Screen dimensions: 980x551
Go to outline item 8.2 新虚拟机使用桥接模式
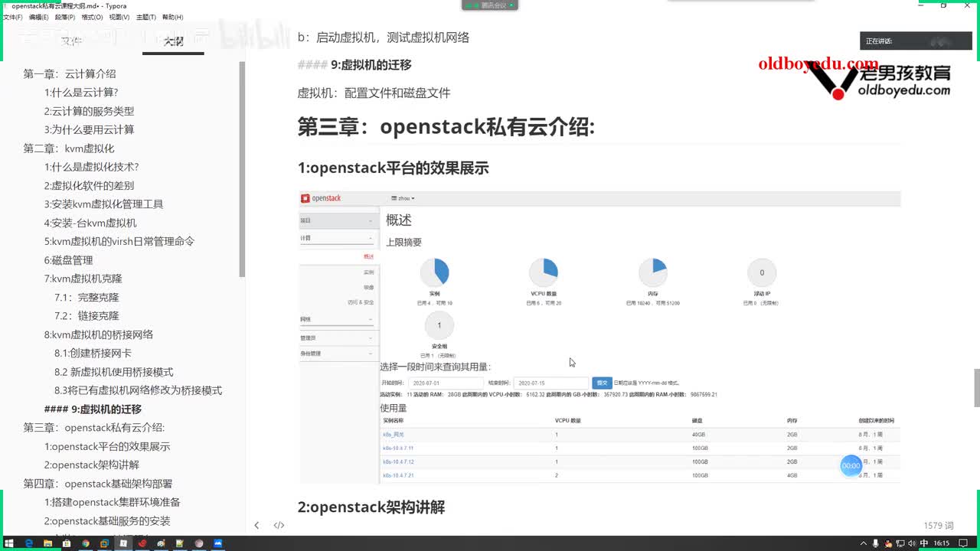click(x=114, y=372)
